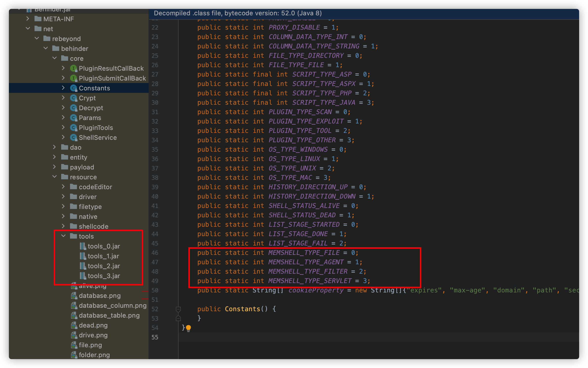Collapse the tools folder
The image size is (588, 368).
tap(63, 236)
